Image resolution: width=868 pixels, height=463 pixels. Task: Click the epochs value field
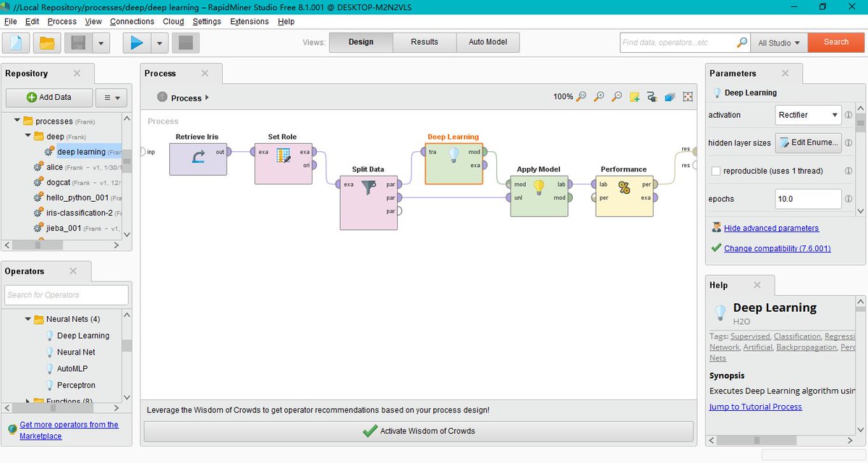[808, 199]
